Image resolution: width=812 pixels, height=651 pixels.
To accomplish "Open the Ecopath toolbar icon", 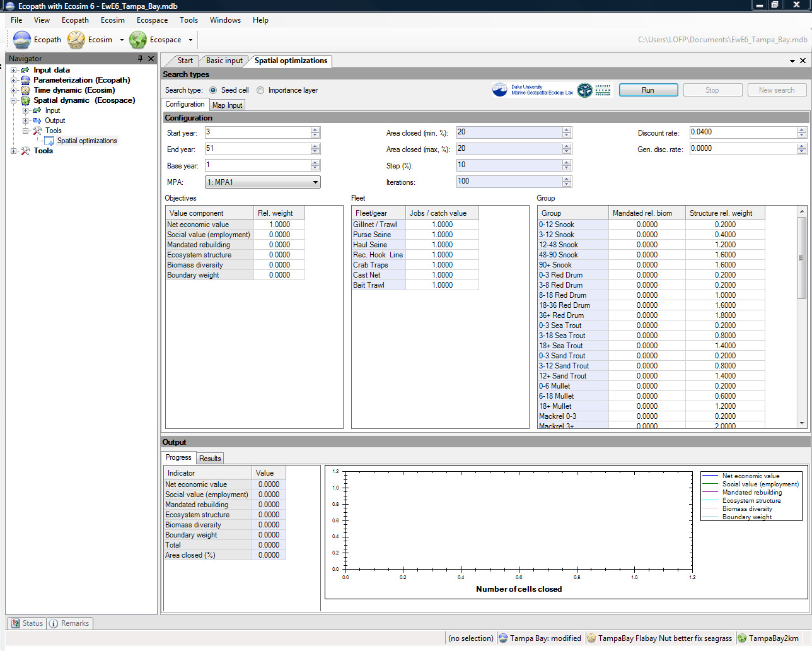I will click(x=21, y=40).
